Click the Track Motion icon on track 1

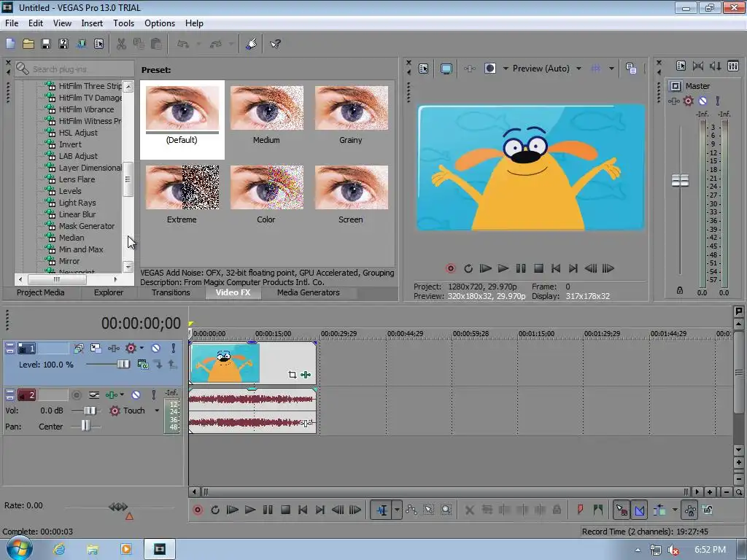pos(96,348)
